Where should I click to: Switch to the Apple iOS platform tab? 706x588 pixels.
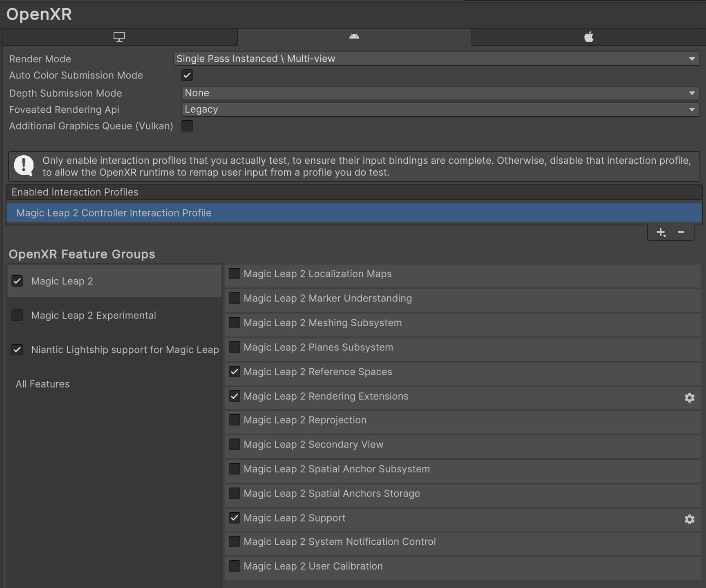(x=589, y=37)
